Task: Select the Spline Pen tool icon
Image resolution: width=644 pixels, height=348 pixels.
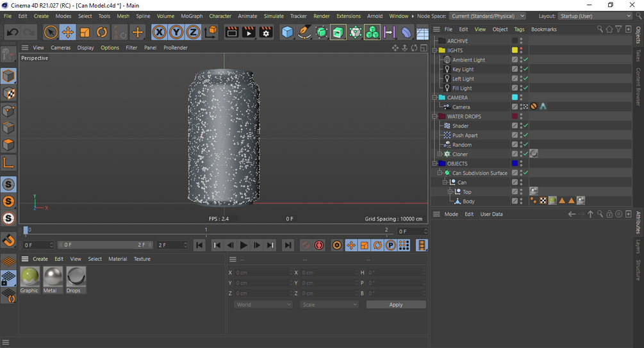Action: tap(305, 32)
